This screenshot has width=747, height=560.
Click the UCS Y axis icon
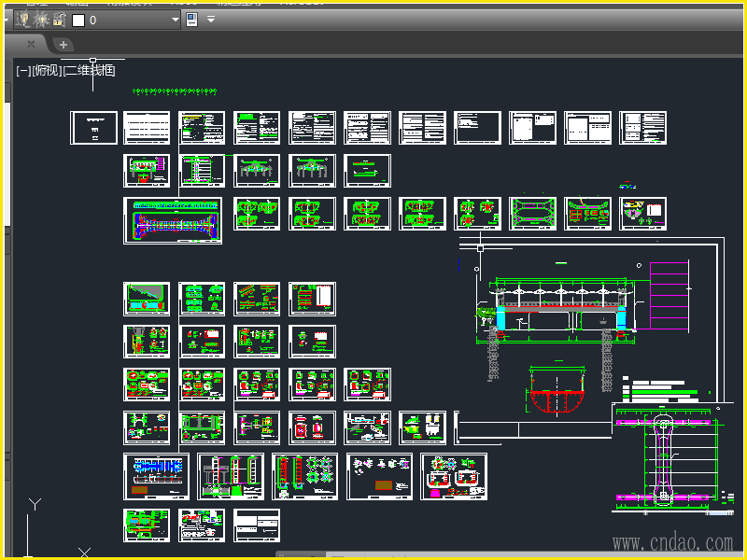pyautogui.click(x=35, y=505)
